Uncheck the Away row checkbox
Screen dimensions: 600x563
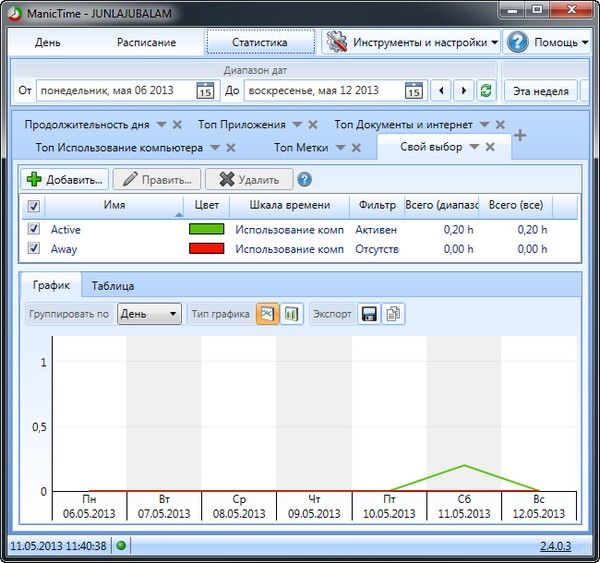coord(34,249)
